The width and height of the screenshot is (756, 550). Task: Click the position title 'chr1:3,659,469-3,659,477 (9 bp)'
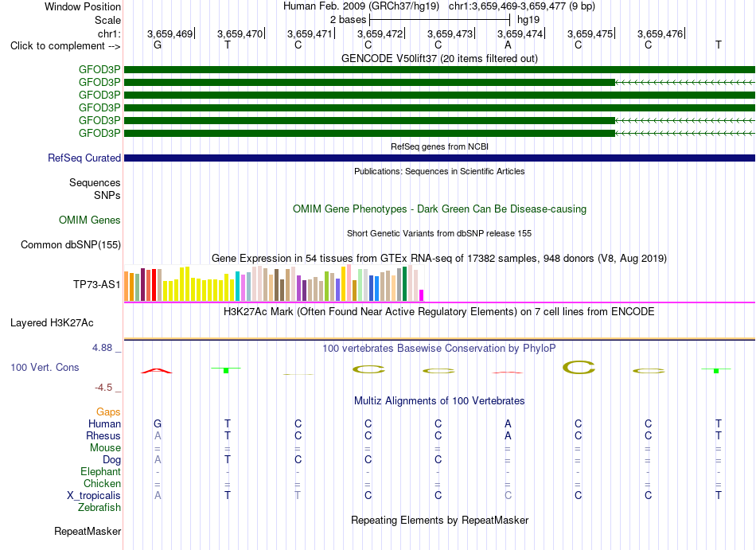tap(522, 6)
